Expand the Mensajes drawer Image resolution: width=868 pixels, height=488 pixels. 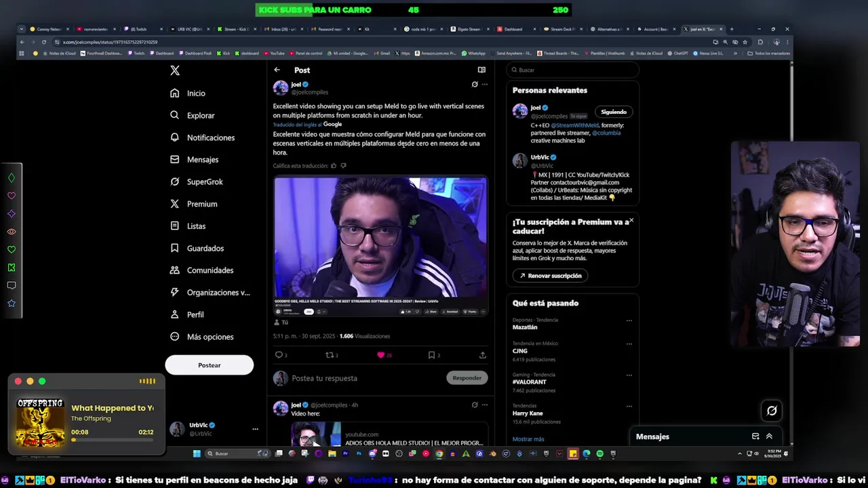769,436
